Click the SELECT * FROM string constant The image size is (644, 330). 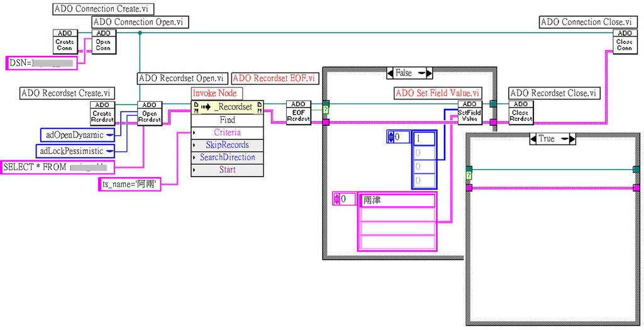click(57, 167)
